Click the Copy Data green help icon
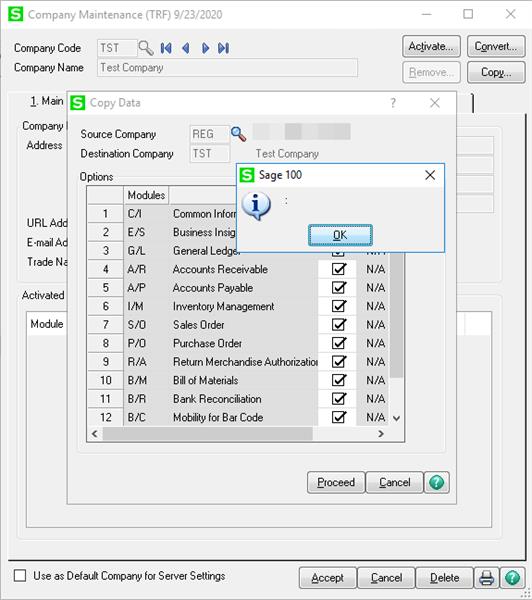Screen dimensions: 532x600 click(436, 483)
